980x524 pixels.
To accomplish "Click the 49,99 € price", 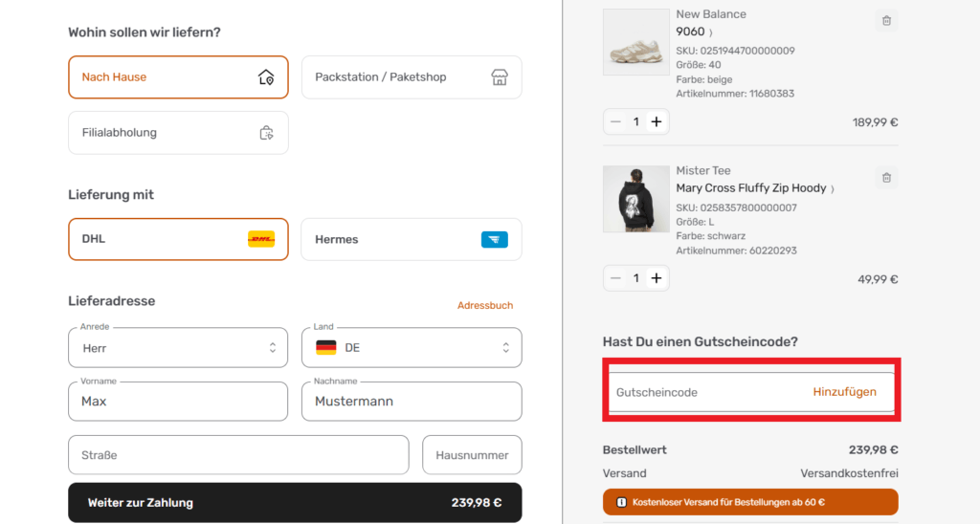I will click(x=878, y=279).
